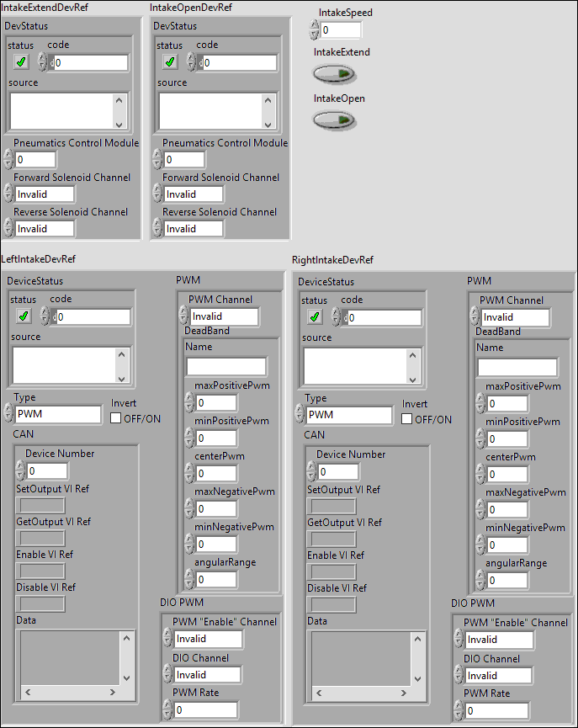
Task: Open RightIntakeDevRef PWM Channel selector
Action: 516,317
